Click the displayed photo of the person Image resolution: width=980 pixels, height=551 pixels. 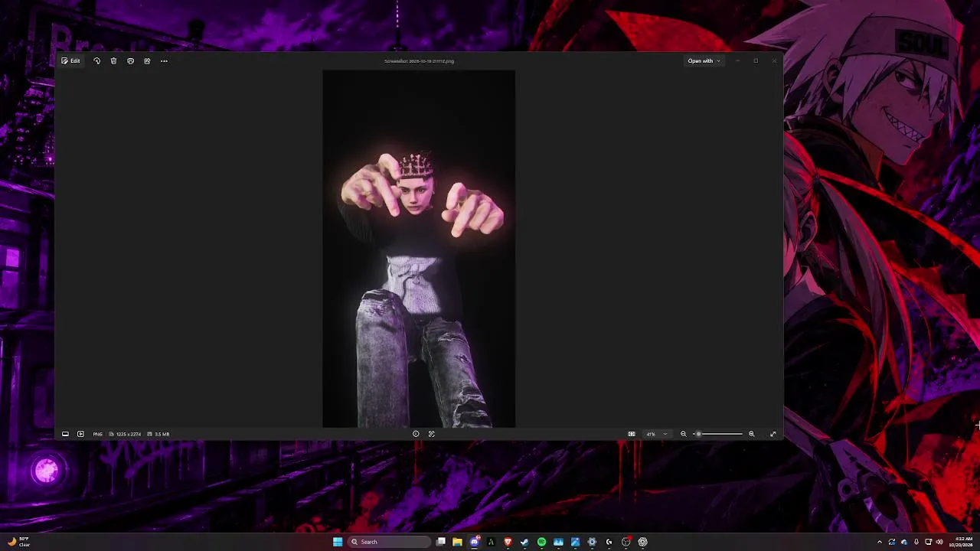(419, 249)
